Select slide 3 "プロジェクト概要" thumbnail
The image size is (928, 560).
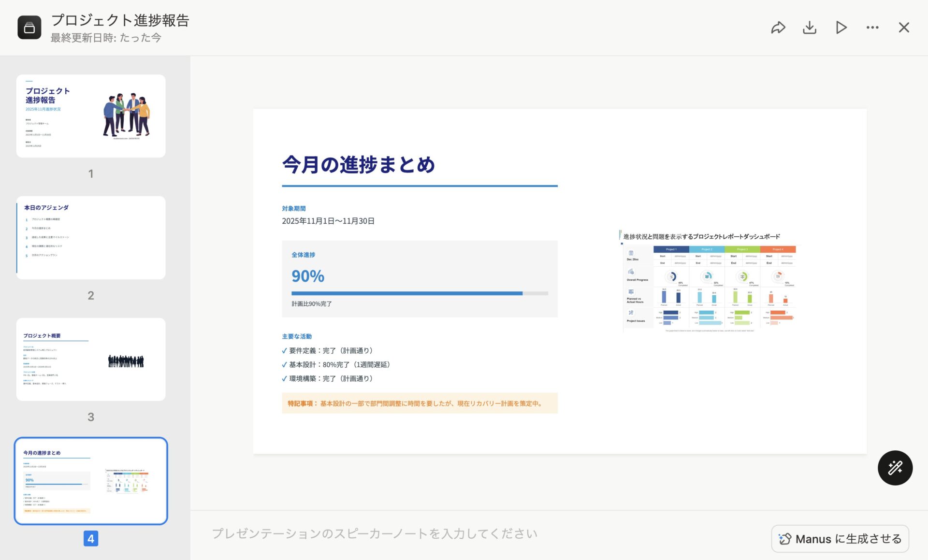click(91, 359)
